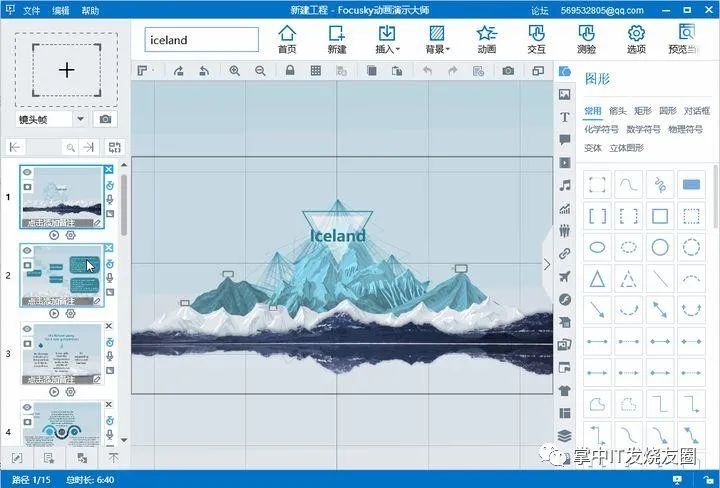Select the triangle shape
The image size is (720, 488).
click(x=597, y=279)
